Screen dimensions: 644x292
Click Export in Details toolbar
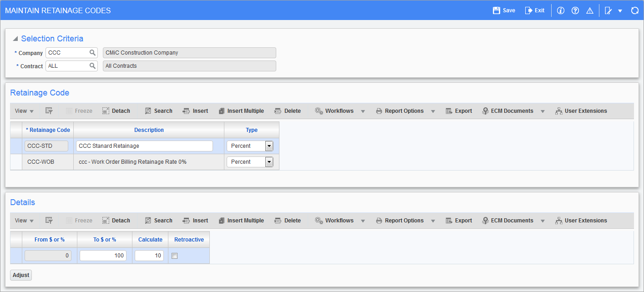coord(459,221)
